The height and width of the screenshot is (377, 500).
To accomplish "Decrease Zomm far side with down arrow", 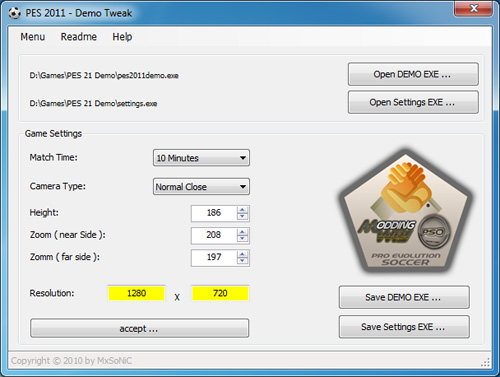I will pyautogui.click(x=242, y=261).
